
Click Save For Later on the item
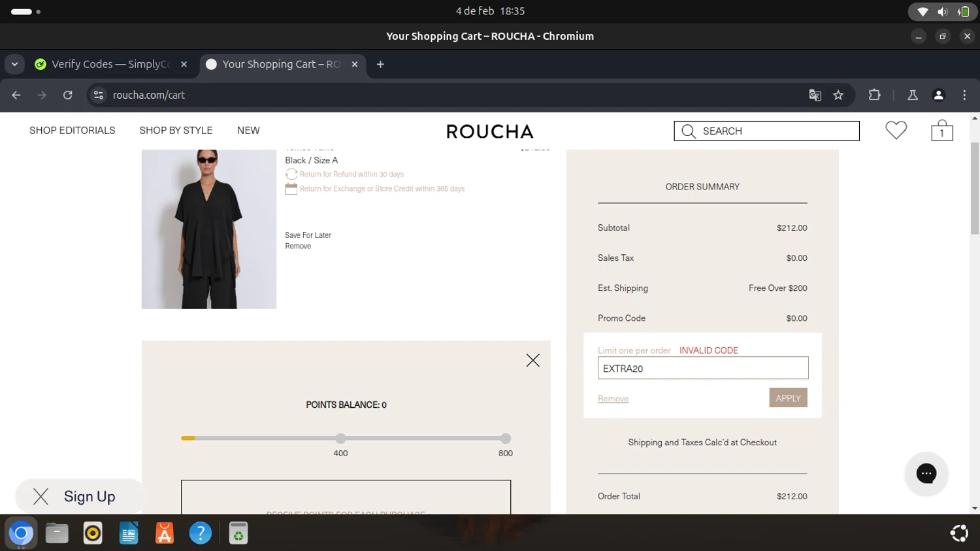(308, 235)
